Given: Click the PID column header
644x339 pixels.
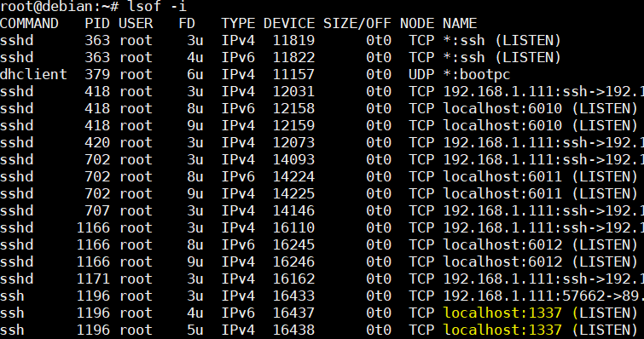Looking at the screenshot, I should (x=97, y=23).
